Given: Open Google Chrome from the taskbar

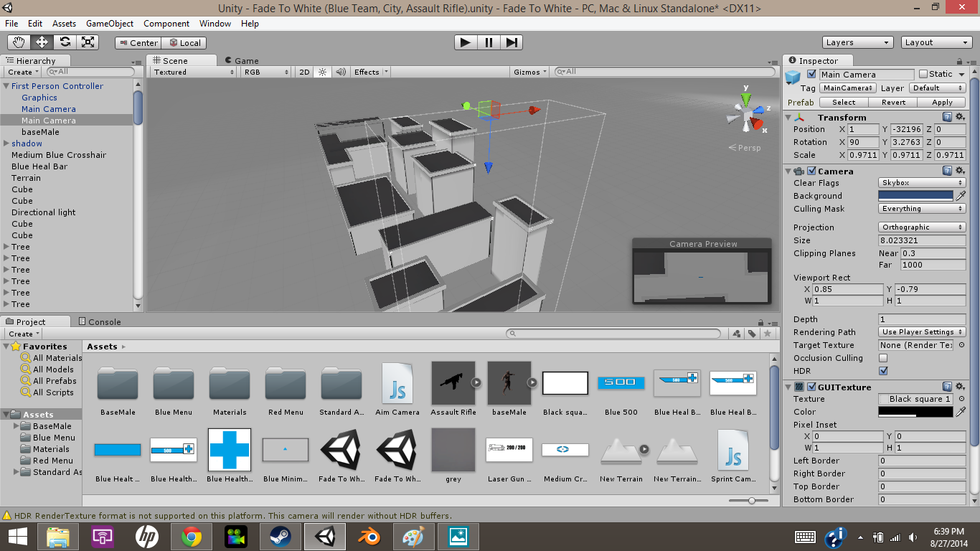Looking at the screenshot, I should (191, 537).
